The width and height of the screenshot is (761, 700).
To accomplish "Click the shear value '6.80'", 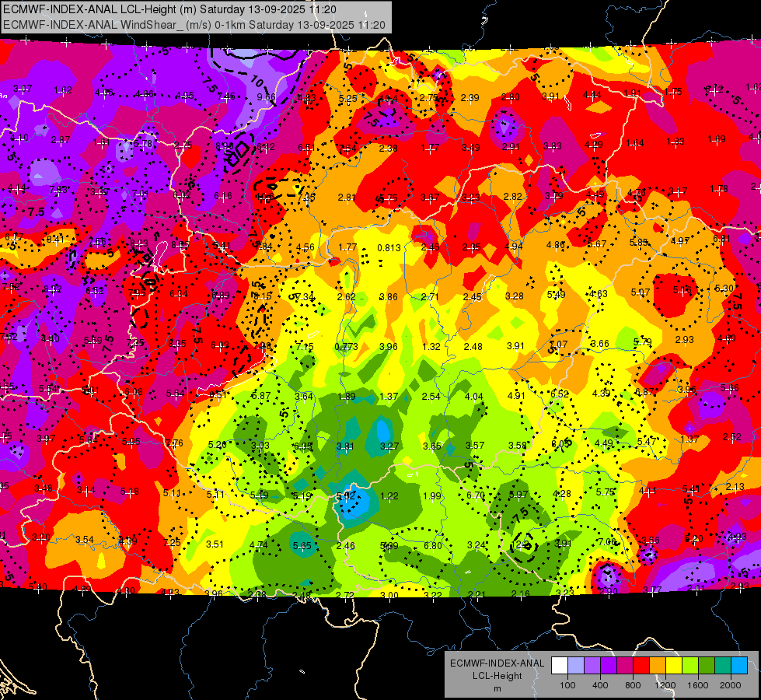I will point(433,546).
